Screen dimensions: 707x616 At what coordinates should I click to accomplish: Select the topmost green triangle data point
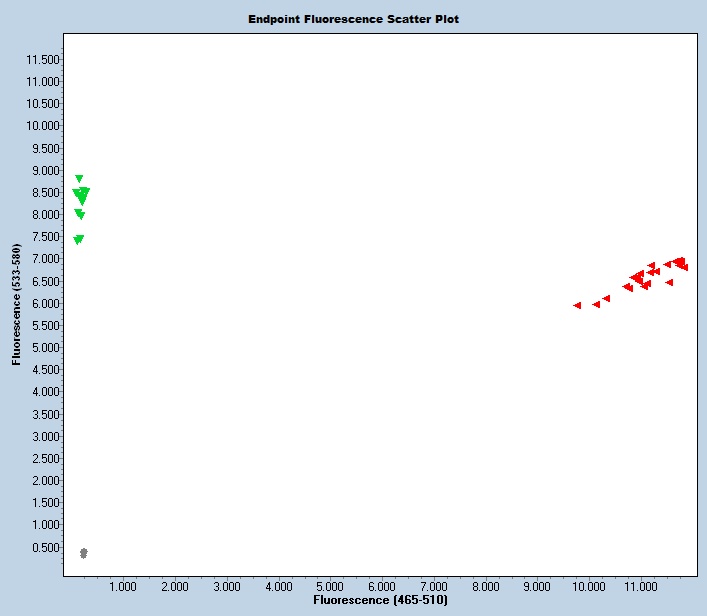[x=79, y=179]
